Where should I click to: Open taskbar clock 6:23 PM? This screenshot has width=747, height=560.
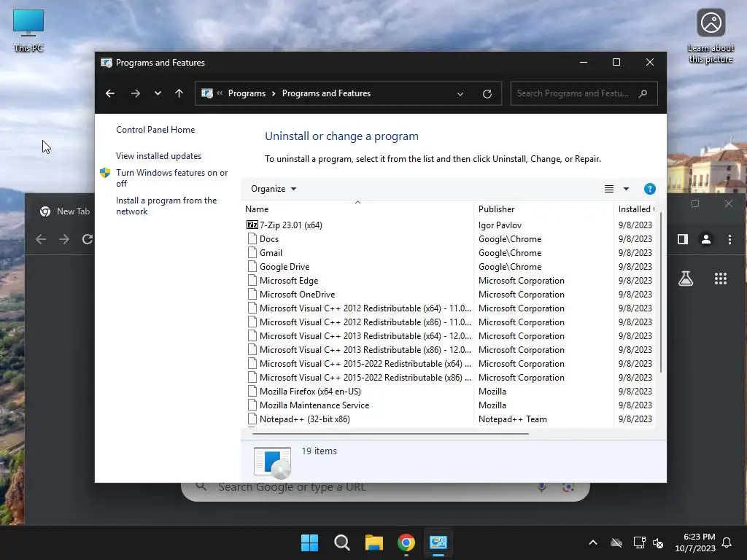coord(695,542)
